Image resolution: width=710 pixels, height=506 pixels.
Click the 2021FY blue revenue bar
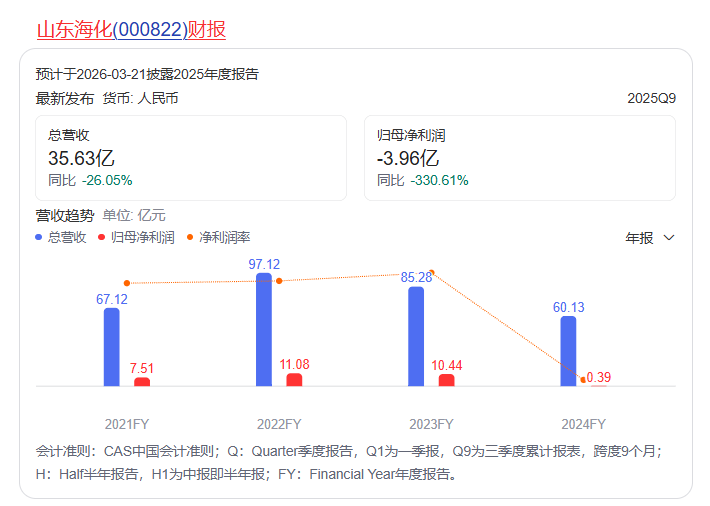[111, 347]
